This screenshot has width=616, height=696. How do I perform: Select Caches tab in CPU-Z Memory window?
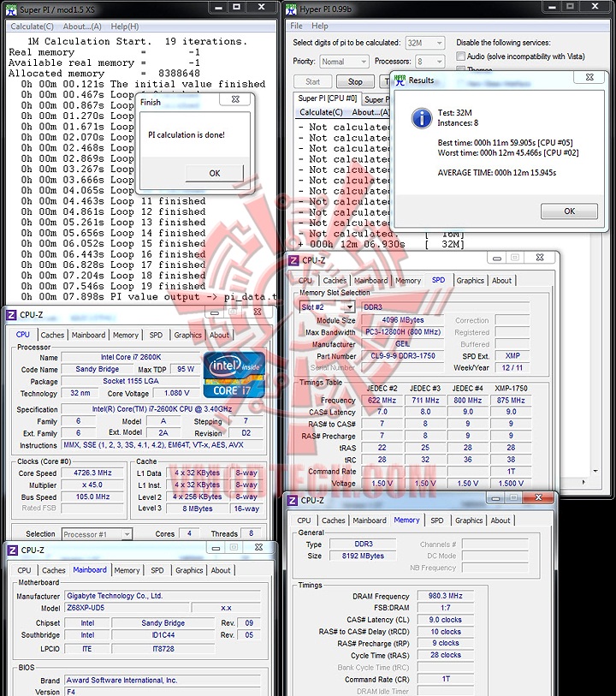[333, 521]
